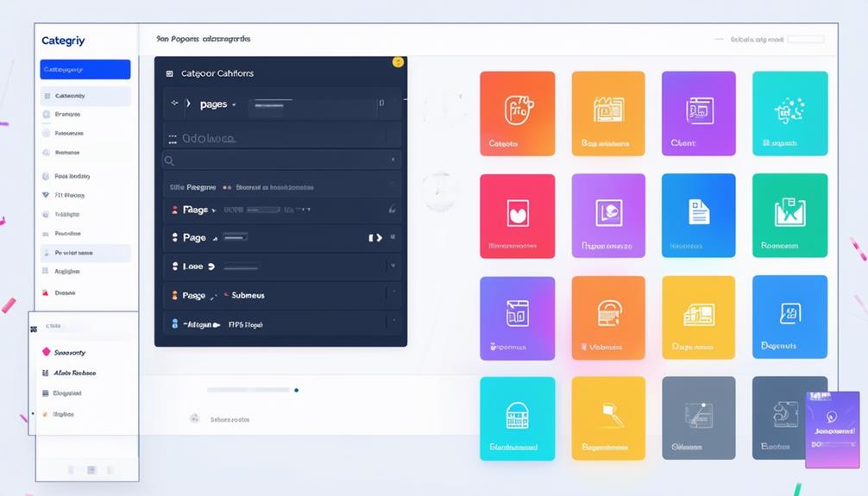Open the envelope icon on the green tile
Image resolution: width=868 pixels, height=496 pixels.
pos(789,210)
